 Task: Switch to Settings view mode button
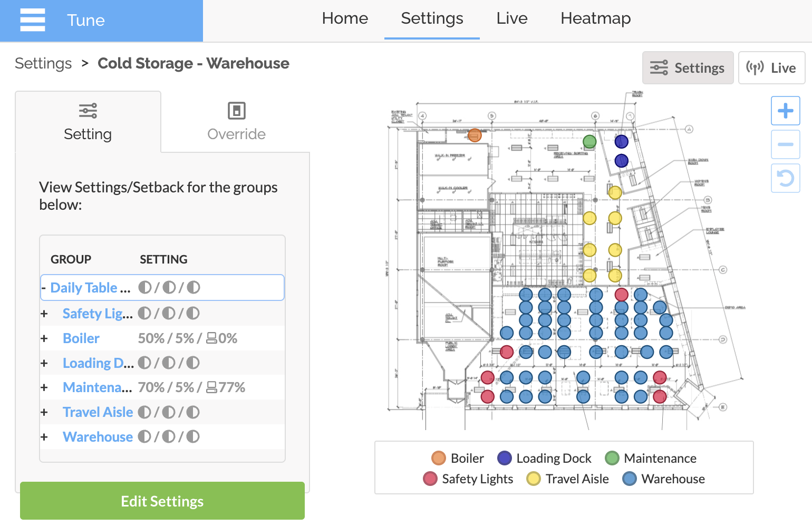(688, 68)
